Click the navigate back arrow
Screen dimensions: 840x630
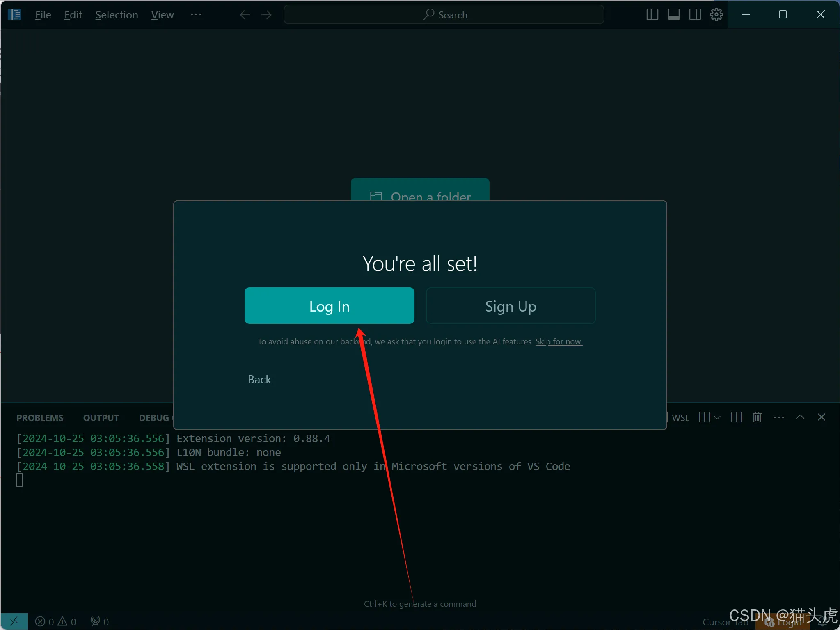[245, 15]
